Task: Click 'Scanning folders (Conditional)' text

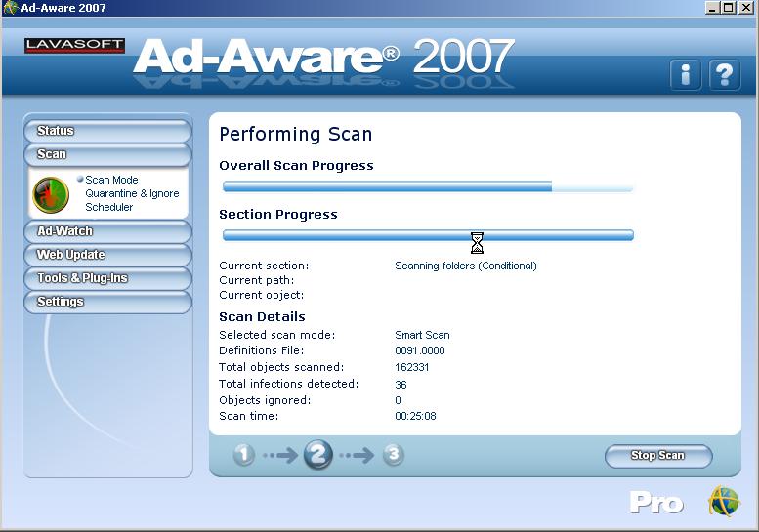Action: coord(466,266)
